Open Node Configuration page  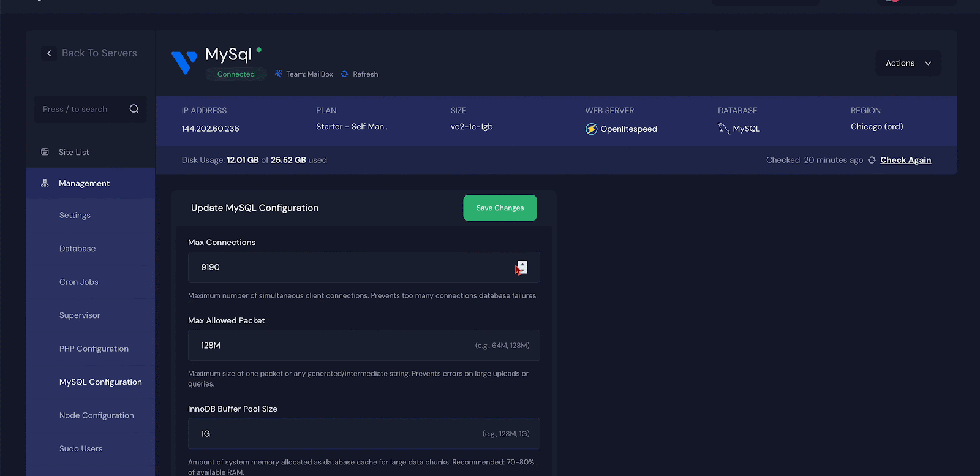tap(96, 415)
